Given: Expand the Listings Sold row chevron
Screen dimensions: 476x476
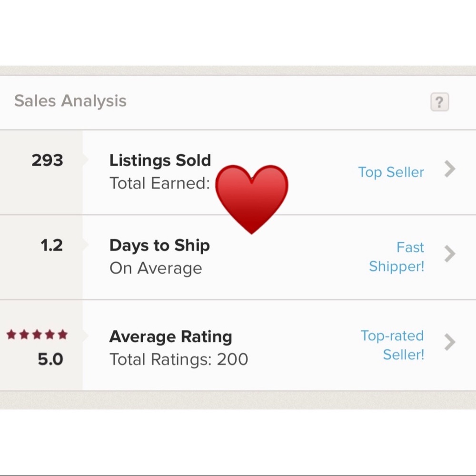Looking at the screenshot, I should coord(449,169).
